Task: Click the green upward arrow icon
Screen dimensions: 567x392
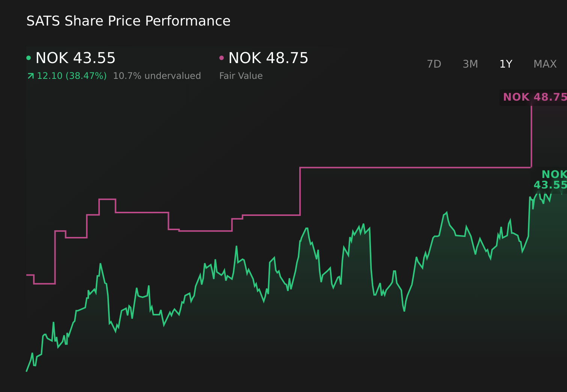Action: [x=31, y=76]
